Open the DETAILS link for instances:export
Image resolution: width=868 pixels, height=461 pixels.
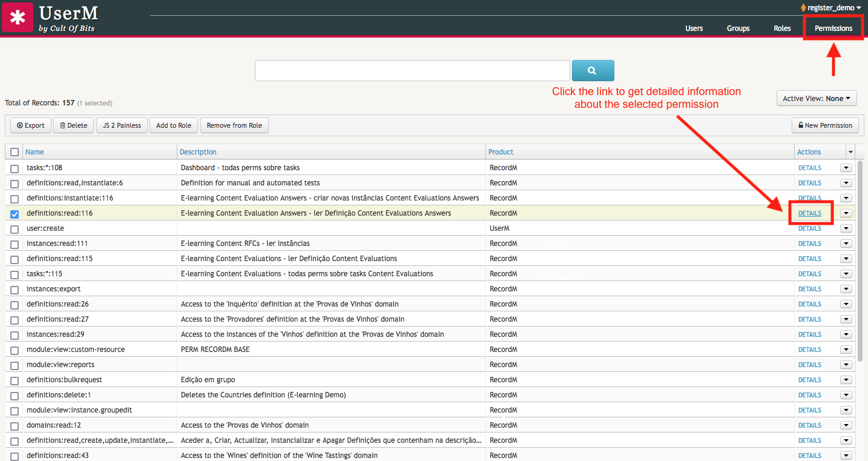pos(809,289)
